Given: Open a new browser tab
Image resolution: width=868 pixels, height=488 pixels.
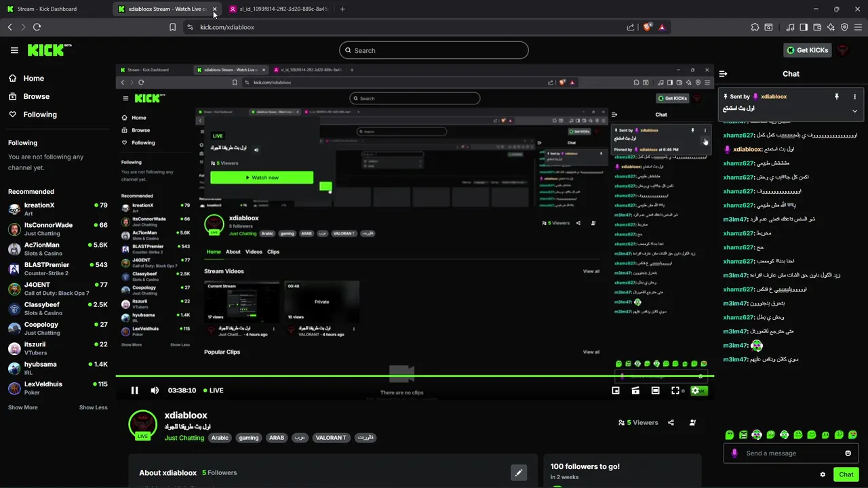Looking at the screenshot, I should [342, 9].
